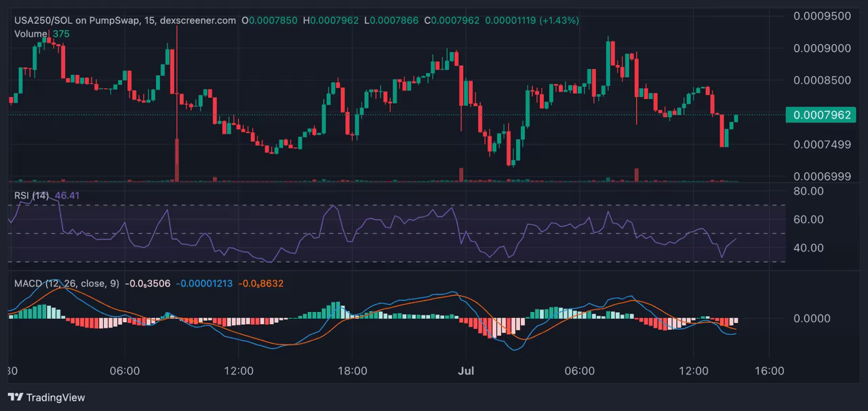
Task: Click the RSI 60.00 axis label
Action: click(808, 220)
